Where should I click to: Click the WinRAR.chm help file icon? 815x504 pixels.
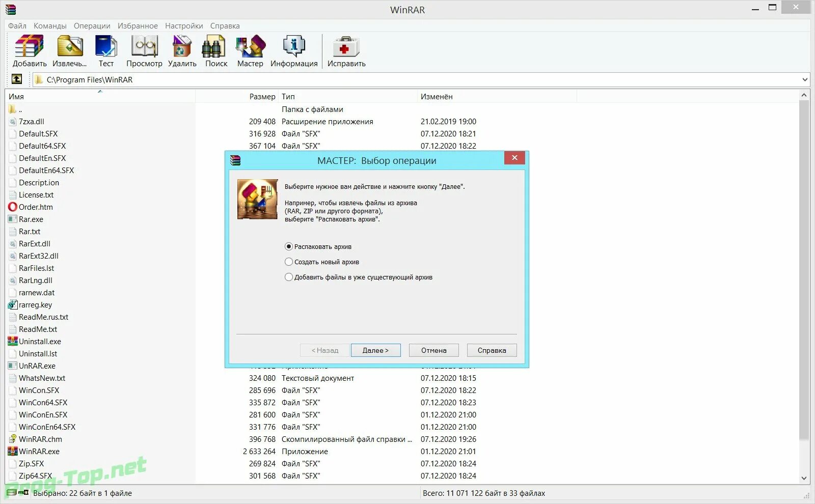point(13,439)
